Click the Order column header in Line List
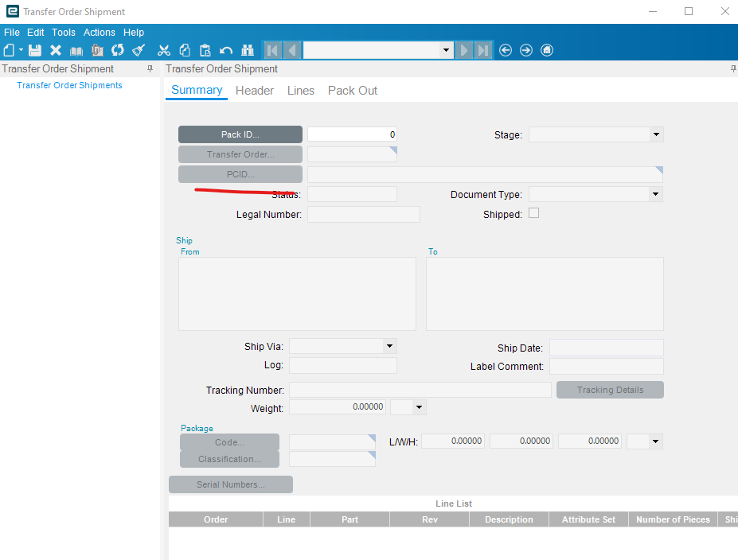This screenshot has width=738, height=560. (216, 519)
